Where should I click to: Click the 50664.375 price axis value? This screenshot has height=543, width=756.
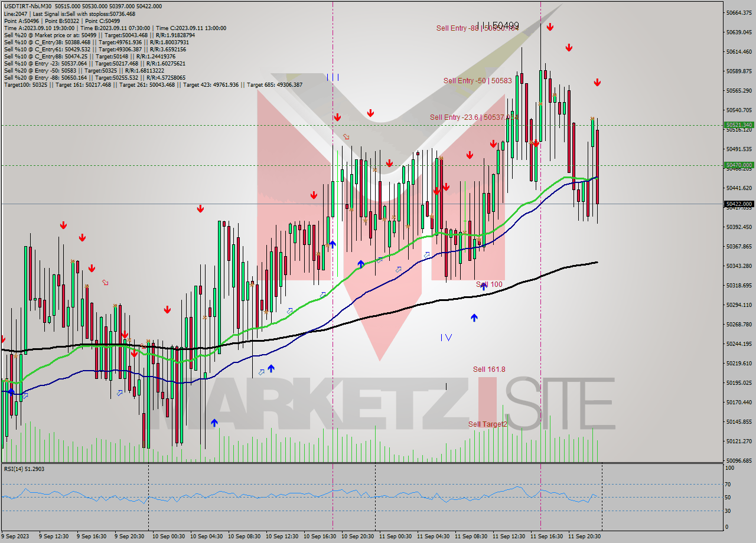pyautogui.click(x=739, y=12)
